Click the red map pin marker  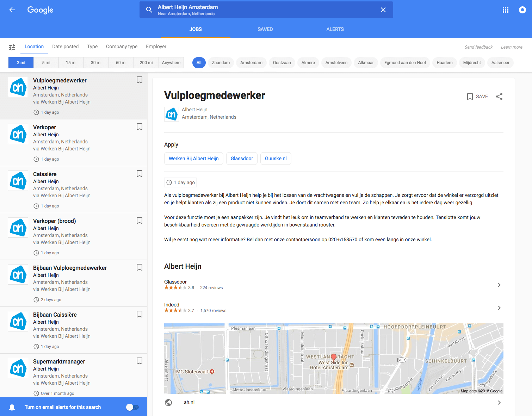pyautogui.click(x=334, y=358)
